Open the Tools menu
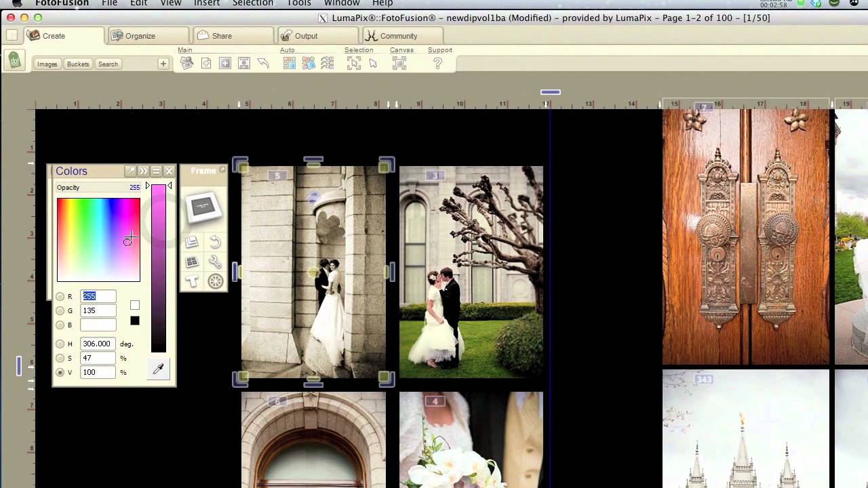The width and height of the screenshot is (868, 488). coord(299,3)
